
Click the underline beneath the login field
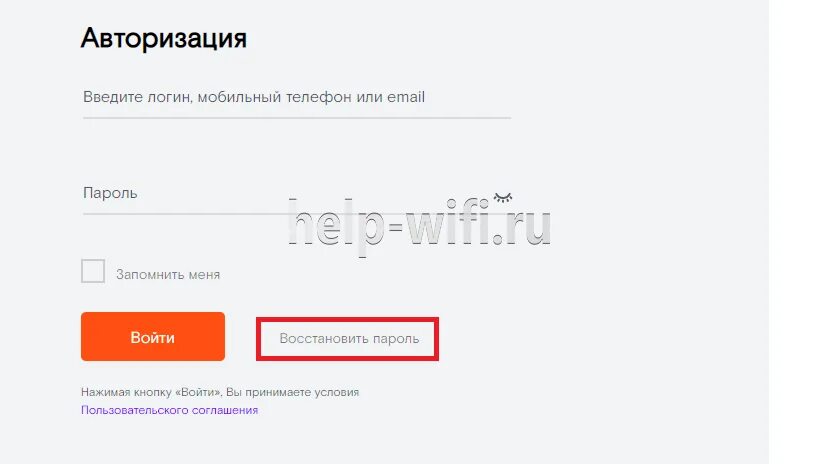(x=297, y=118)
